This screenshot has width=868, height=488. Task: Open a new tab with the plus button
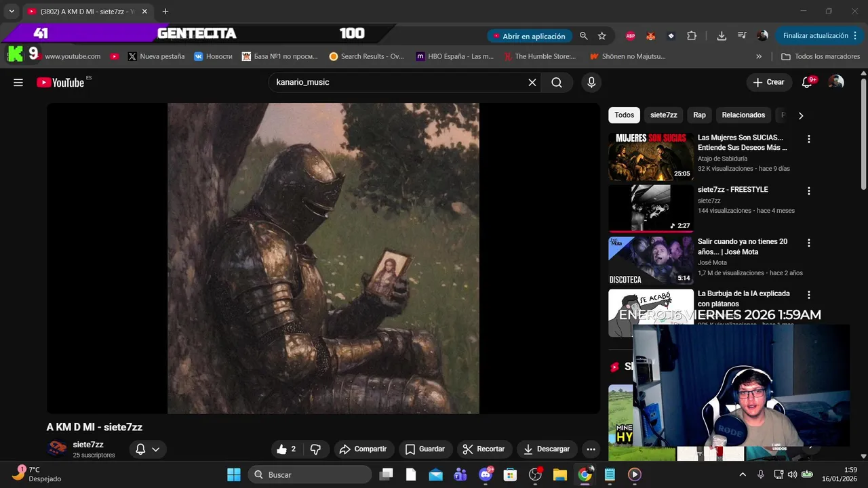tap(165, 12)
